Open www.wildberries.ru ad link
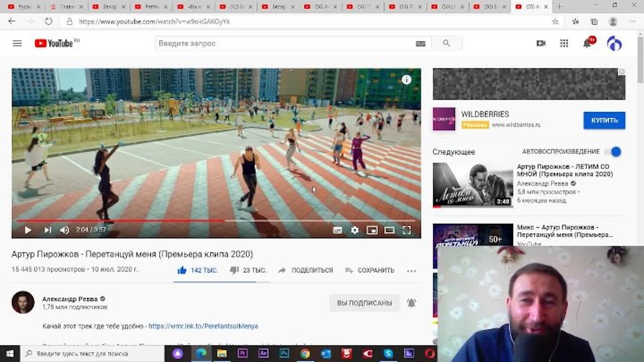Image resolution: width=644 pixels, height=362 pixels. click(x=516, y=125)
